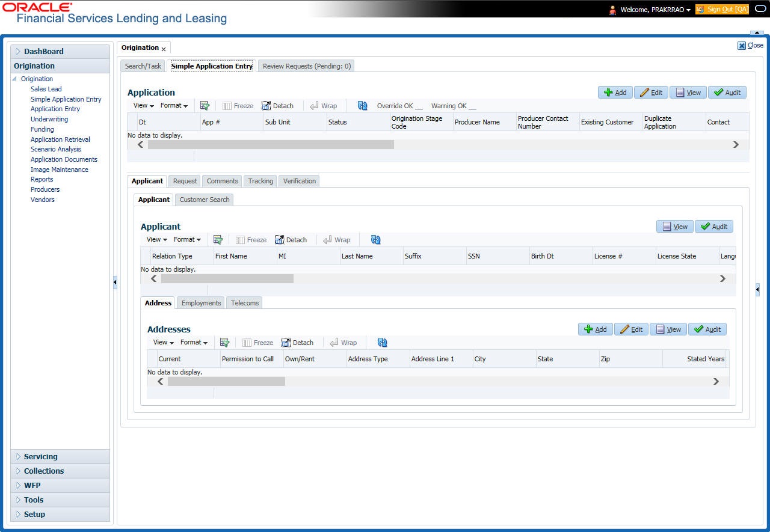
Task: Click Add button in Addresses section
Action: click(x=596, y=329)
